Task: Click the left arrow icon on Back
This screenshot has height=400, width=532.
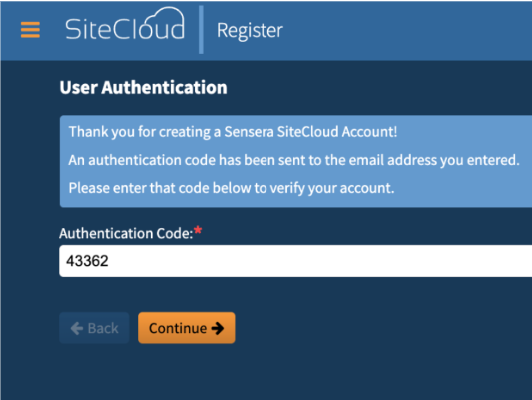Action: coord(77,328)
